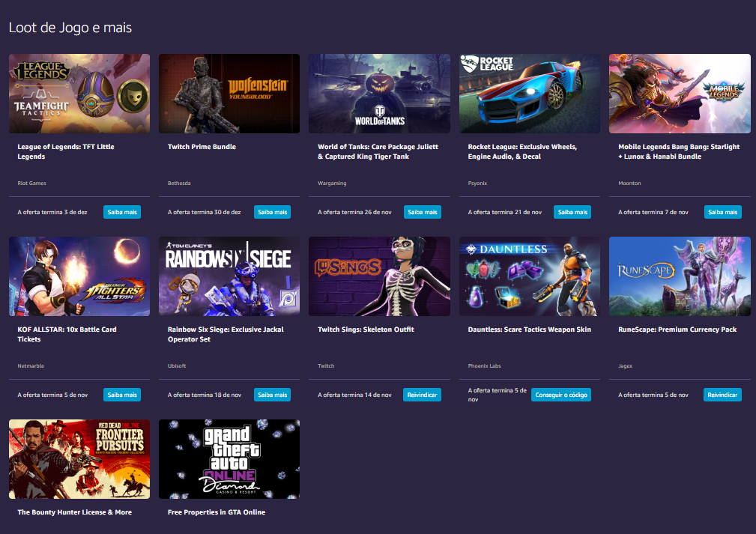This screenshot has width=756, height=534.
Task: Open Free Properties in GTA Online title
Action: 217,512
